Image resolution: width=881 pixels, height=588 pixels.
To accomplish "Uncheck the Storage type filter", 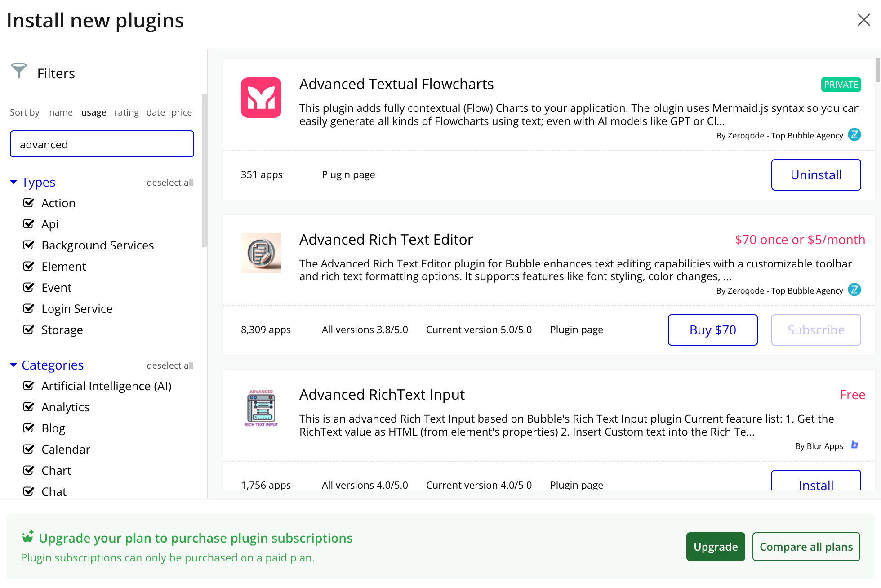I will (29, 330).
